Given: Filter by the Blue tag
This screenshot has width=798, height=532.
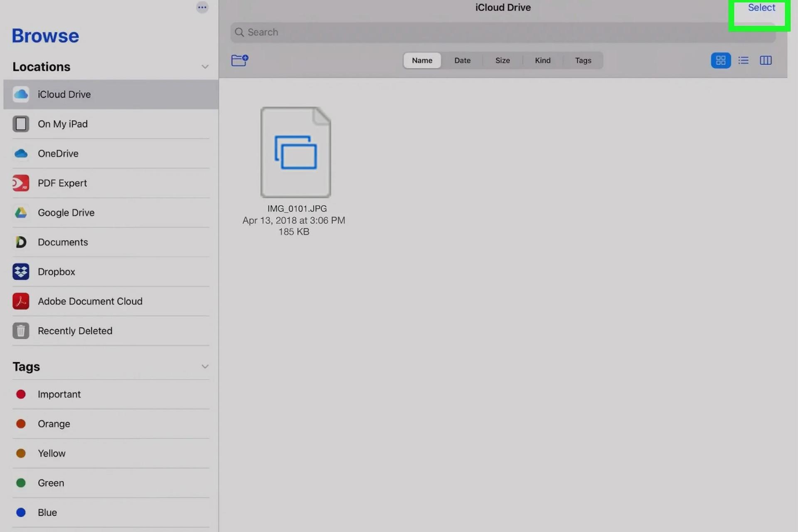Looking at the screenshot, I should click(x=111, y=512).
